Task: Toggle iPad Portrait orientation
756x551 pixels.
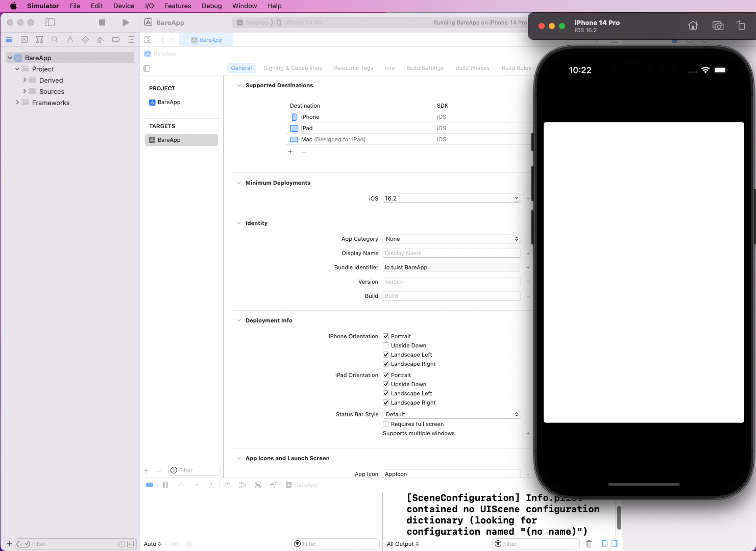Action: 386,375
